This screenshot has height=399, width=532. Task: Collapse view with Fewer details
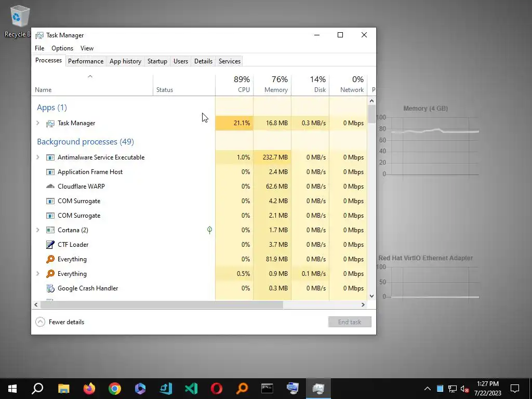(x=60, y=322)
